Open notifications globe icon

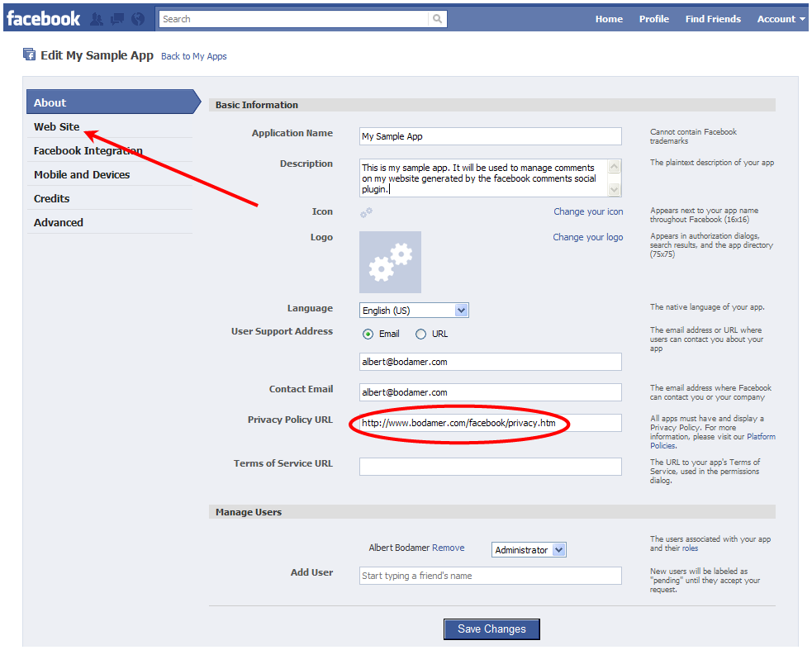pos(138,19)
